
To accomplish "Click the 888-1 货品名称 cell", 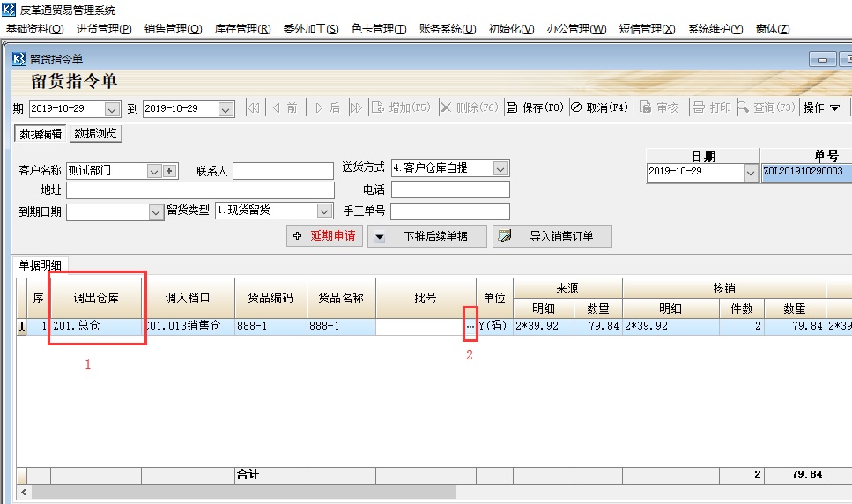I will click(x=341, y=326).
